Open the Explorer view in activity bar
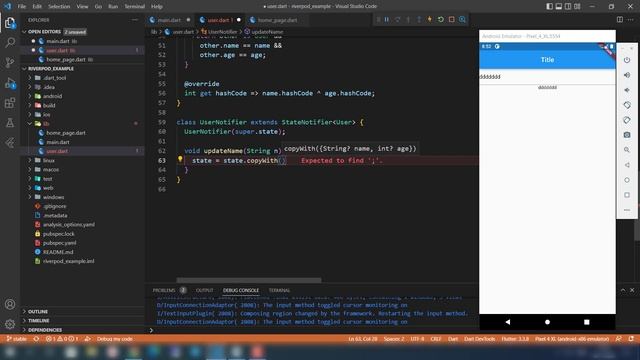Image resolution: width=640 pixels, height=360 pixels. pos(10,23)
